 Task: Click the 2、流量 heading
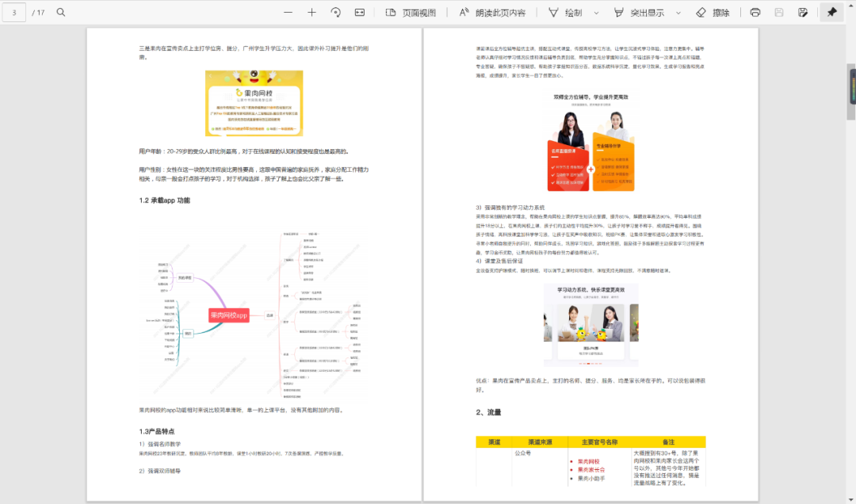pyautogui.click(x=488, y=412)
